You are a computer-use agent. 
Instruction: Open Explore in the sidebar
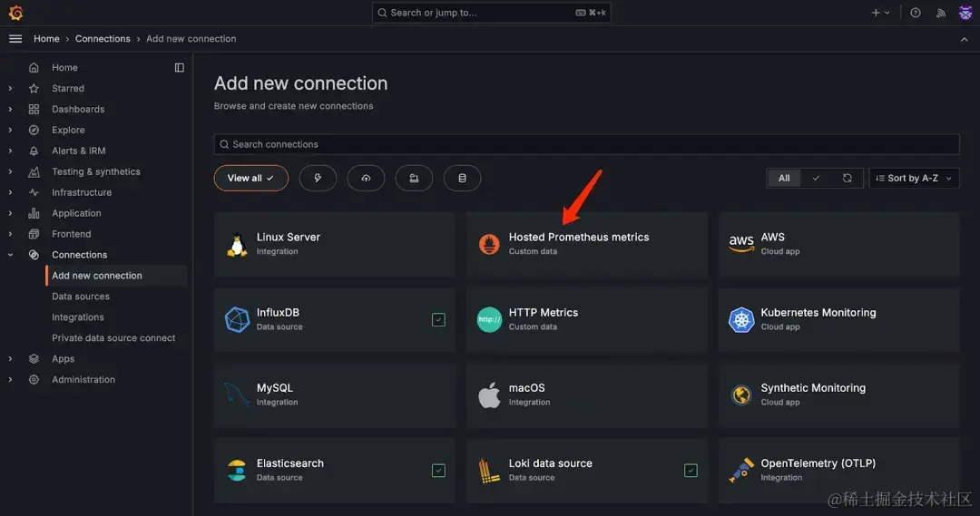pos(68,130)
